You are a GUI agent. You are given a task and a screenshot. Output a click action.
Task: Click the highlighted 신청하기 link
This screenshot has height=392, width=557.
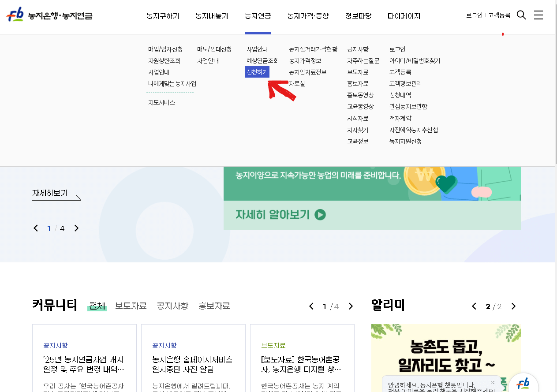click(x=257, y=72)
